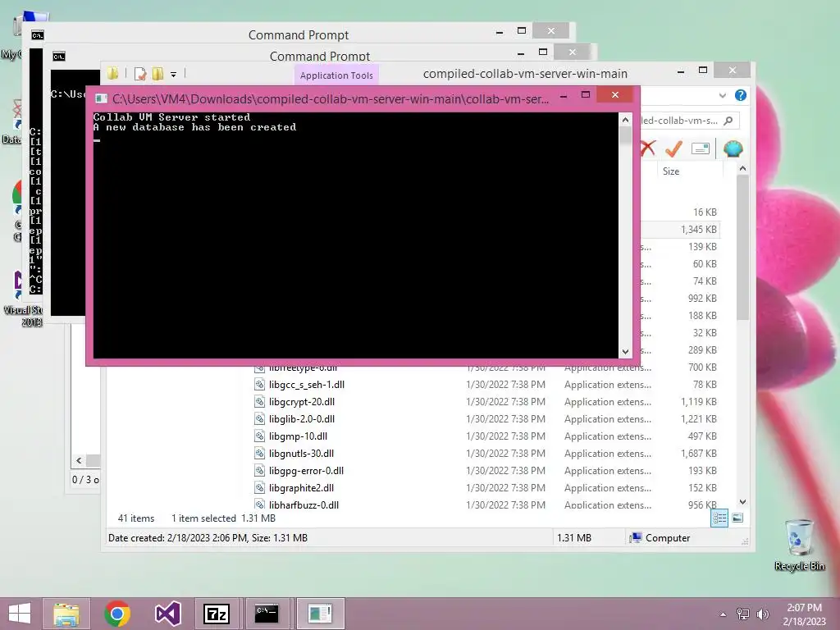Click the Properties quick access icon

coord(140,74)
